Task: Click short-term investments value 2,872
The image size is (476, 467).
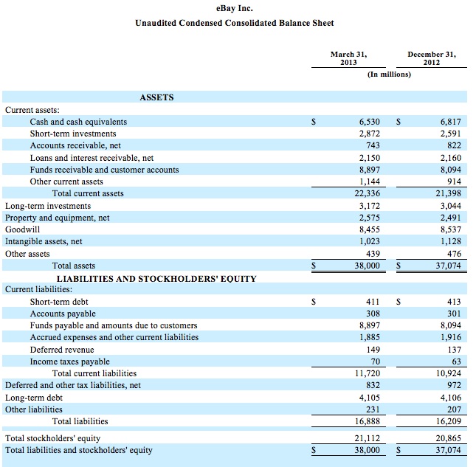Action: tap(370, 134)
